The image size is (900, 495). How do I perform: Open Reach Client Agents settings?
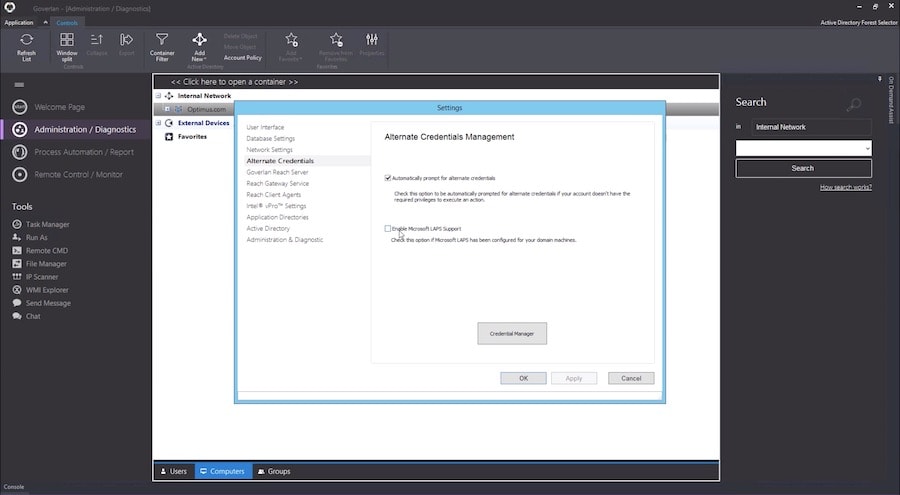pyautogui.click(x=273, y=195)
